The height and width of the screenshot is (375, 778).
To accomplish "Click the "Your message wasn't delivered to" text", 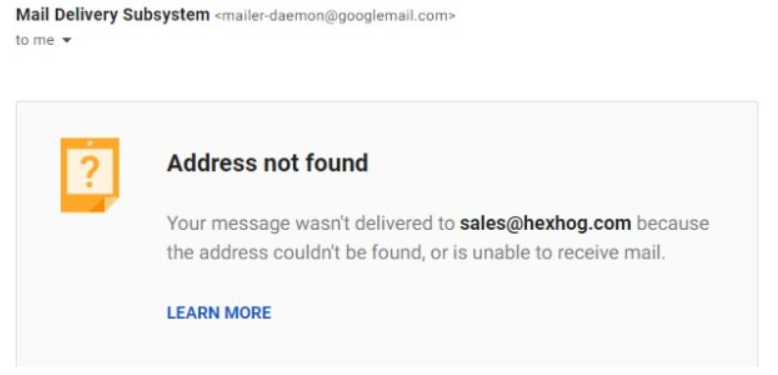I will 311,223.
